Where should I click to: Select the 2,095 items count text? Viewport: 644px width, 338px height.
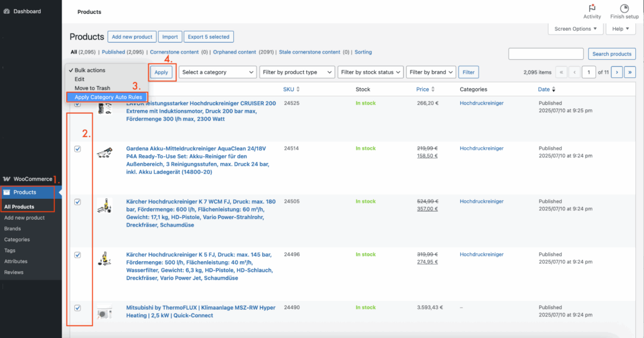click(537, 72)
